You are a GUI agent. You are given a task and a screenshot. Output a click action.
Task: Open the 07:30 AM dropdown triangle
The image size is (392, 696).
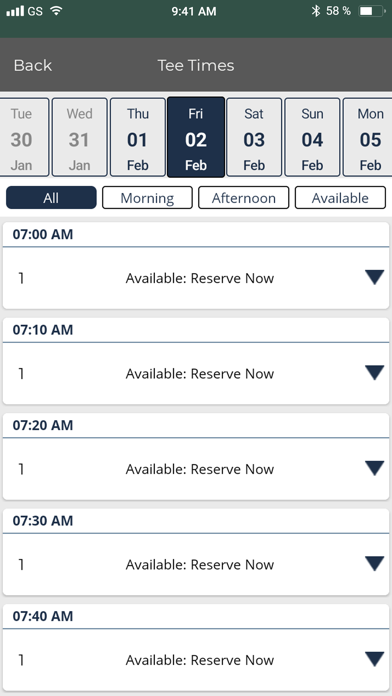click(x=374, y=564)
